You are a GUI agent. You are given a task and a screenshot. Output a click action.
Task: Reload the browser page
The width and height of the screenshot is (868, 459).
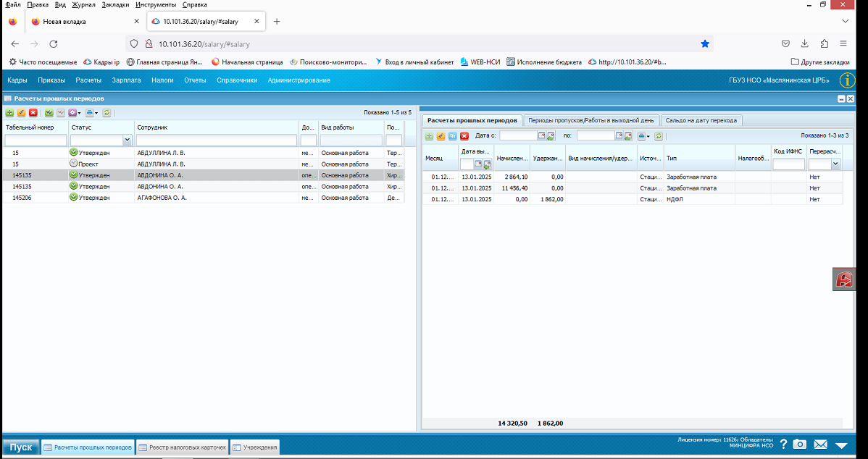54,43
